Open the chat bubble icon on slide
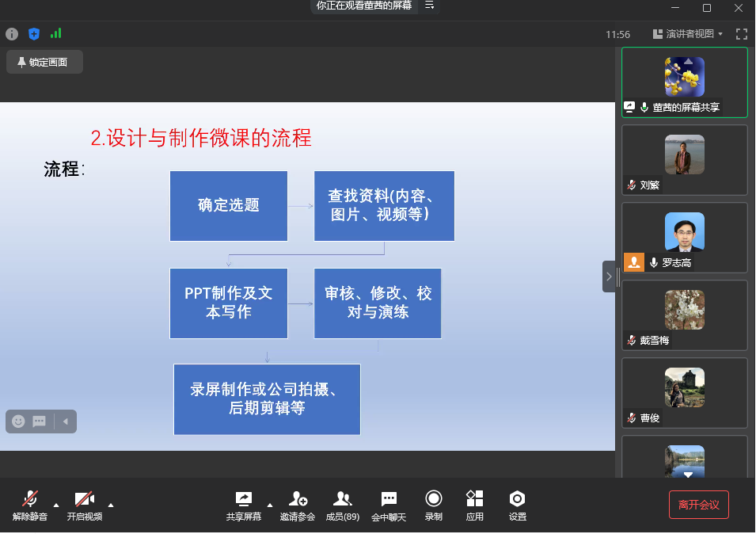This screenshot has height=534, width=756. click(40, 421)
